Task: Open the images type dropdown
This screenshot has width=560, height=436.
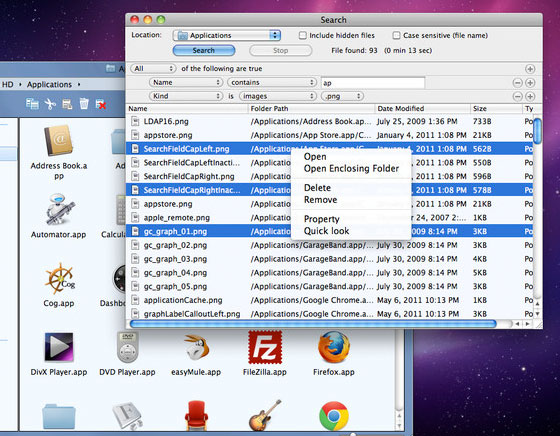Action: tap(278, 96)
